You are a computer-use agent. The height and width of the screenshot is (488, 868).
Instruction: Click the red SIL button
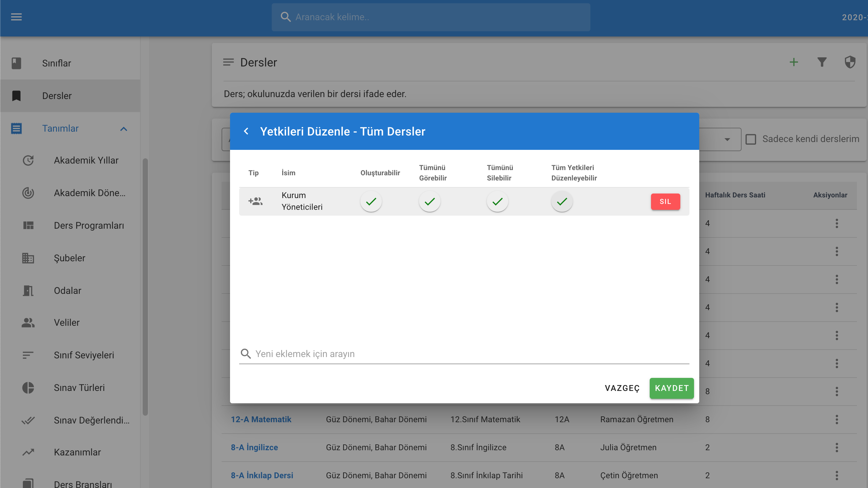665,202
